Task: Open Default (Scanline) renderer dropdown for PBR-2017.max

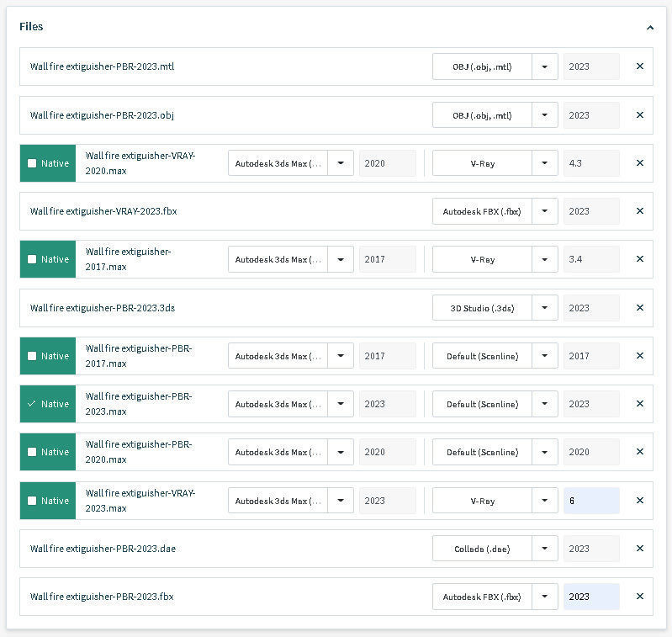Action: tap(545, 356)
